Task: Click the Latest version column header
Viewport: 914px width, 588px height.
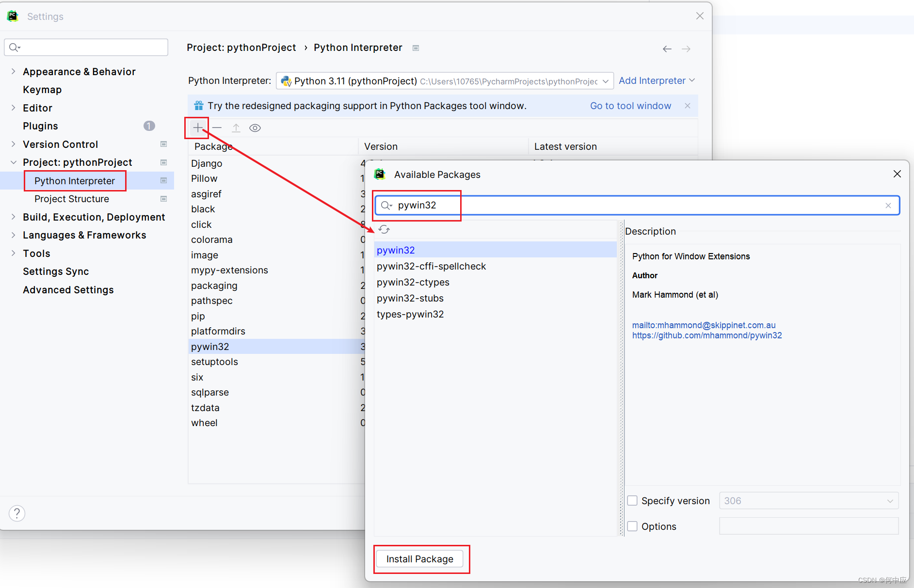Action: tap(613, 146)
